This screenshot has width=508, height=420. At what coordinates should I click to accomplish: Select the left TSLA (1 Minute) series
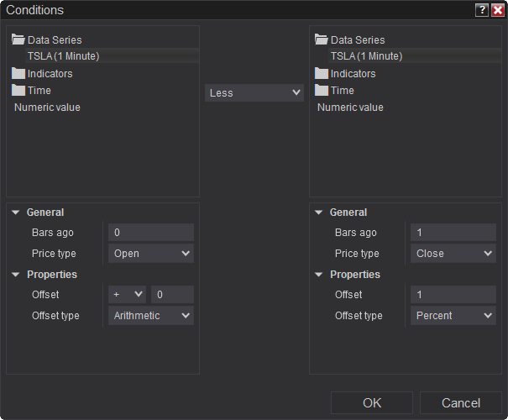(63, 56)
